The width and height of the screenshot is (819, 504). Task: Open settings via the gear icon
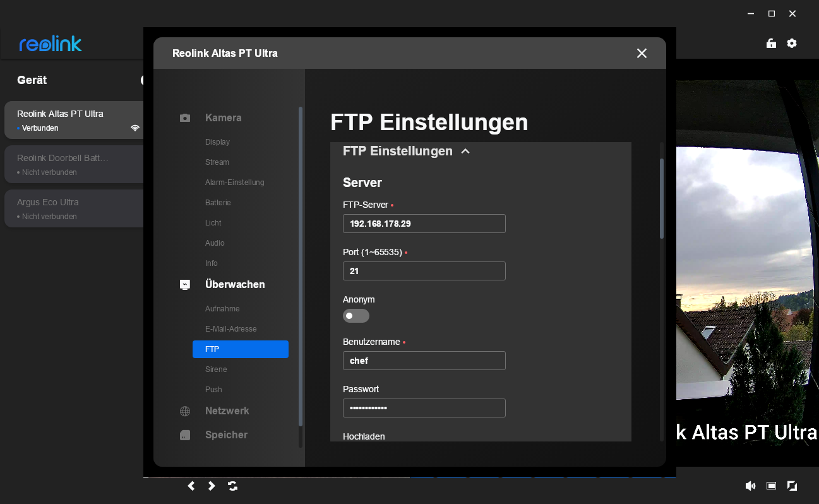pos(792,44)
